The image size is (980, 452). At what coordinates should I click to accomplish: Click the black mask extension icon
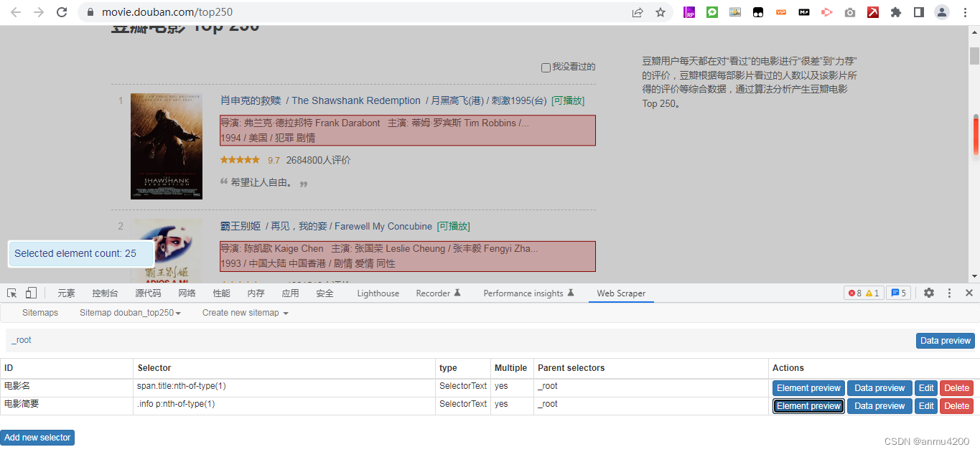[x=758, y=12]
